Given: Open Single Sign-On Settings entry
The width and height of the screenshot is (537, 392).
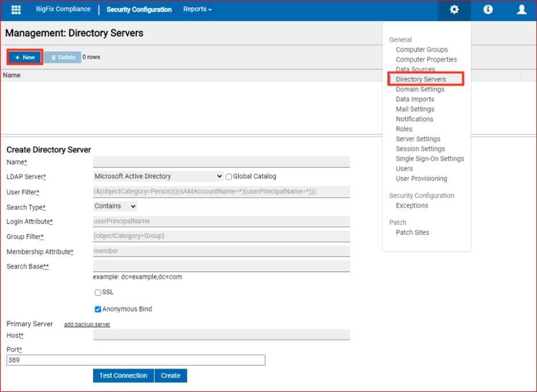Looking at the screenshot, I should pyautogui.click(x=430, y=159).
